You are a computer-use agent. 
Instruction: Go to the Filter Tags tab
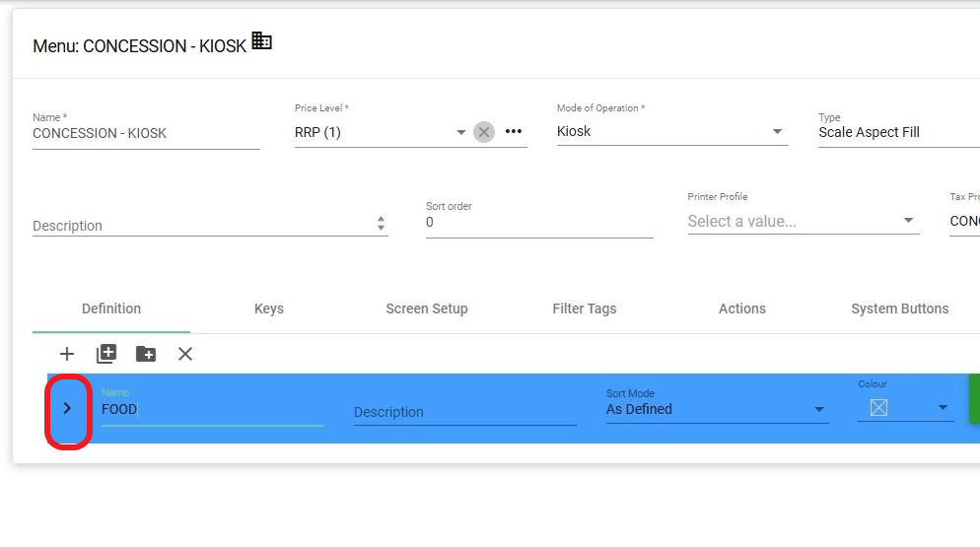584,308
